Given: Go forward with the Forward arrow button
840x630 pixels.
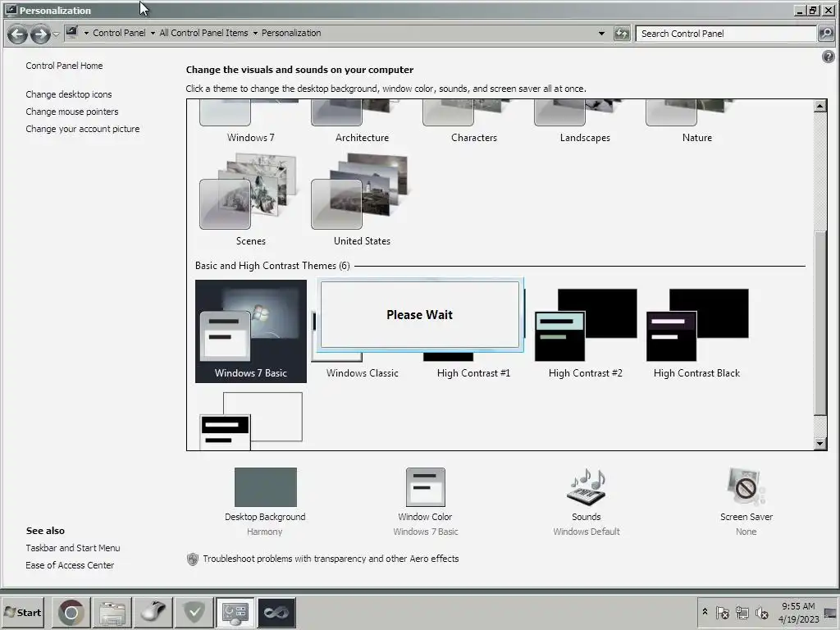Looking at the screenshot, I should coord(40,34).
